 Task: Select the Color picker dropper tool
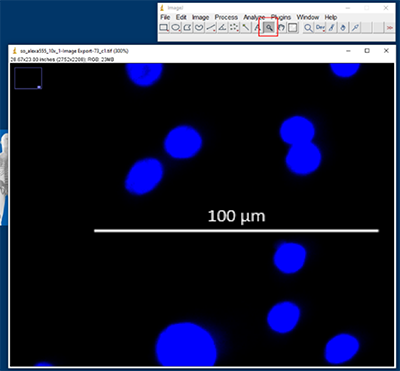(x=355, y=28)
